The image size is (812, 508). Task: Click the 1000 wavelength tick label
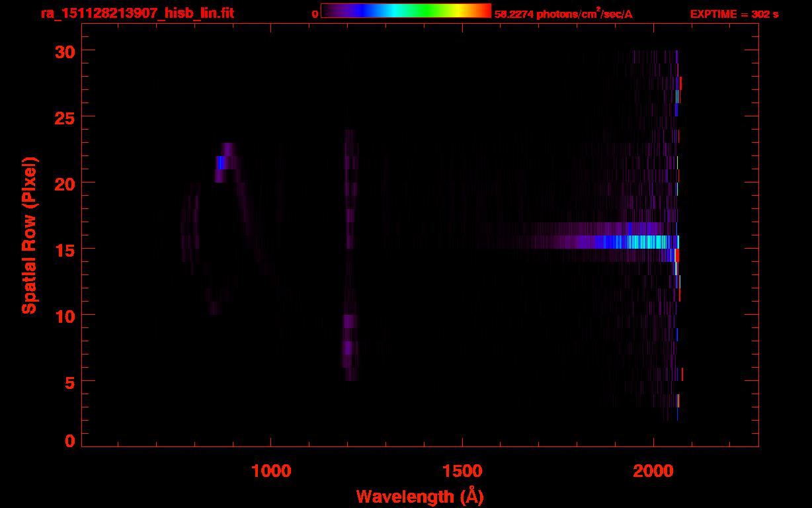pos(271,471)
